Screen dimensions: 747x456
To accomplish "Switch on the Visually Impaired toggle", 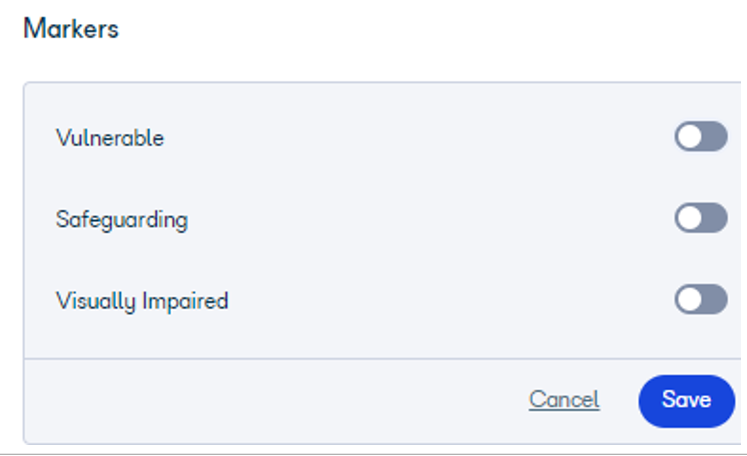I will [700, 299].
